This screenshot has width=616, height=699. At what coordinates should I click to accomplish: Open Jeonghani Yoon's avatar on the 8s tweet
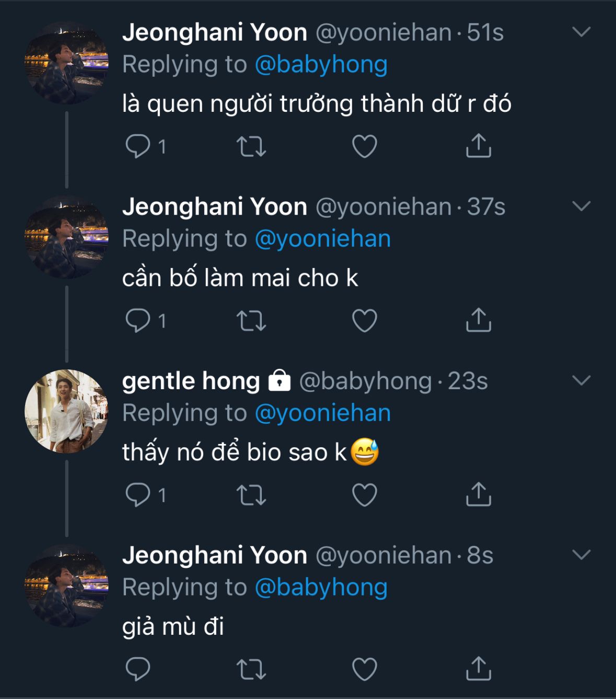pos(66,585)
